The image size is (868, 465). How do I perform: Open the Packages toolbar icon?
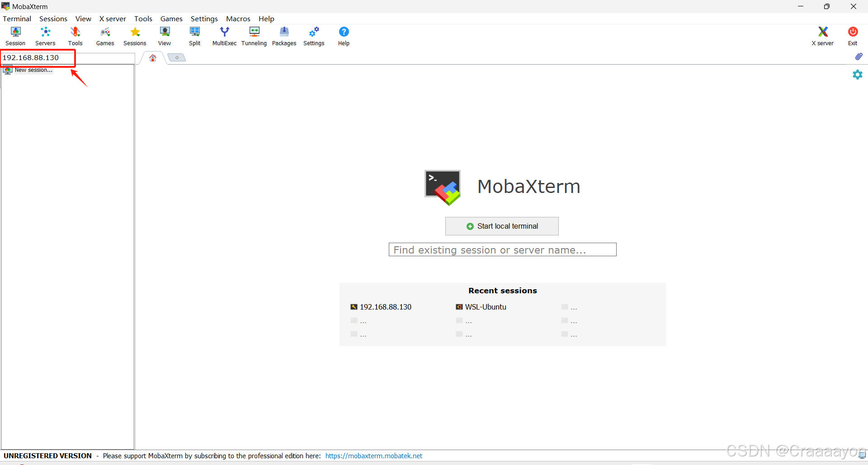pos(284,36)
